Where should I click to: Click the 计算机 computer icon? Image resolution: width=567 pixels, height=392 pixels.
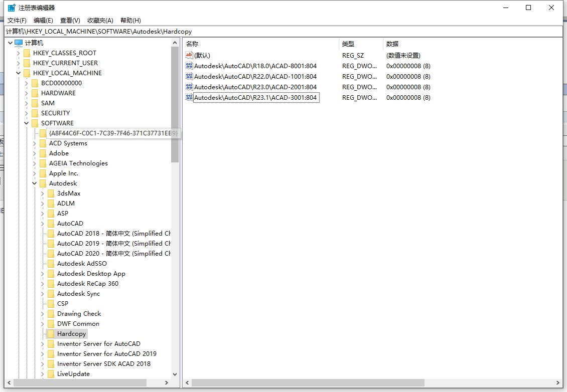pos(19,43)
